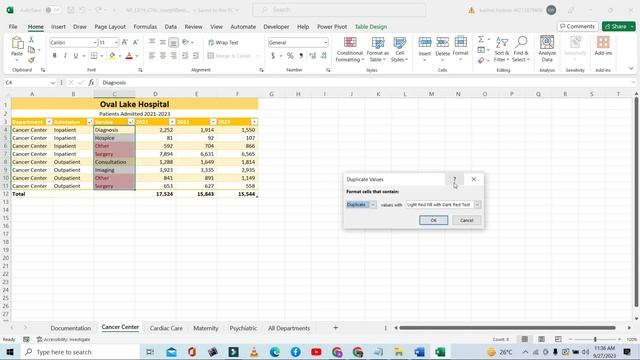The width and height of the screenshot is (640, 360).
Task: Expand the Name Box dropdown arrow
Action: coord(53,82)
